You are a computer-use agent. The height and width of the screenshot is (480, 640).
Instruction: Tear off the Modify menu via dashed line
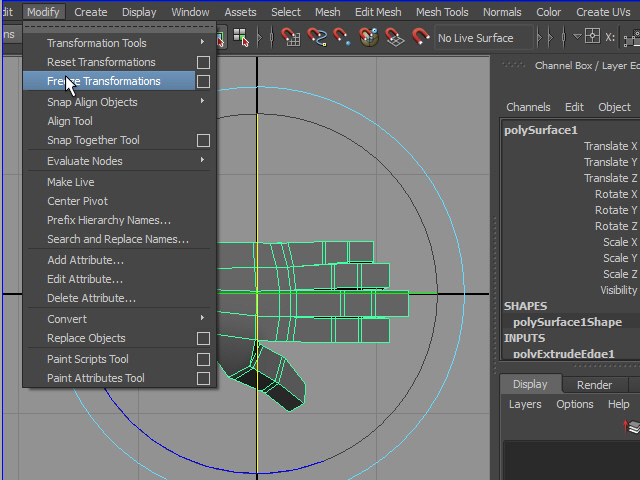[119, 27]
